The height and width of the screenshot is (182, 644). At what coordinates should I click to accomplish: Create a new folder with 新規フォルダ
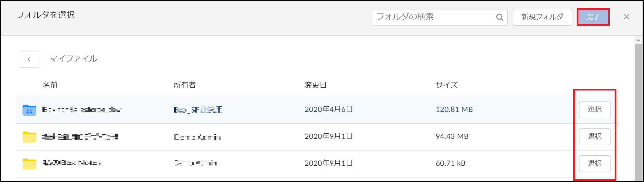542,17
